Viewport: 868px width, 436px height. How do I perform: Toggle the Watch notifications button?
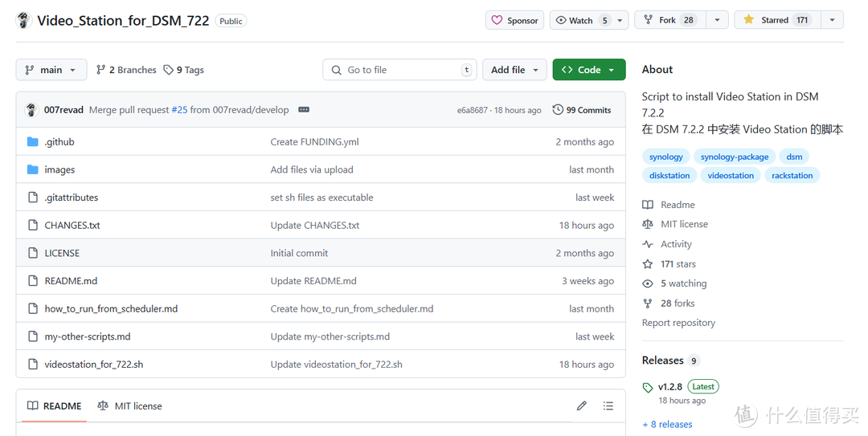(582, 20)
